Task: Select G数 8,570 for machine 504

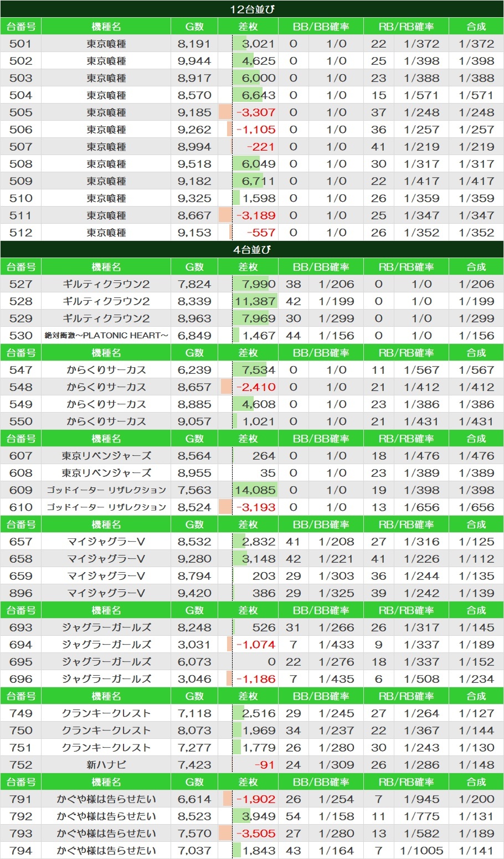Action: click(194, 95)
